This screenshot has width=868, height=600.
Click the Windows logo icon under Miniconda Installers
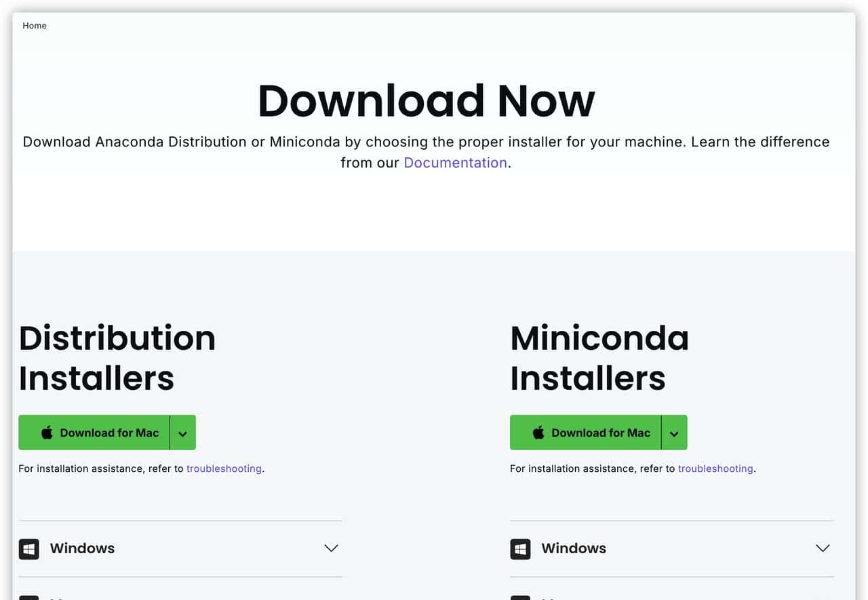[x=520, y=548]
